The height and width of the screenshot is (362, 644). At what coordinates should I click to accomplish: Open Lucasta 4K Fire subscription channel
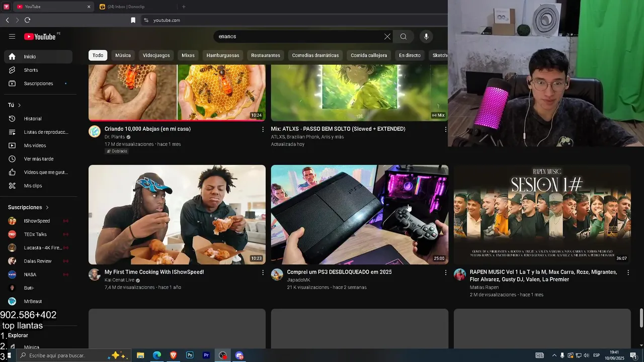tap(38, 248)
